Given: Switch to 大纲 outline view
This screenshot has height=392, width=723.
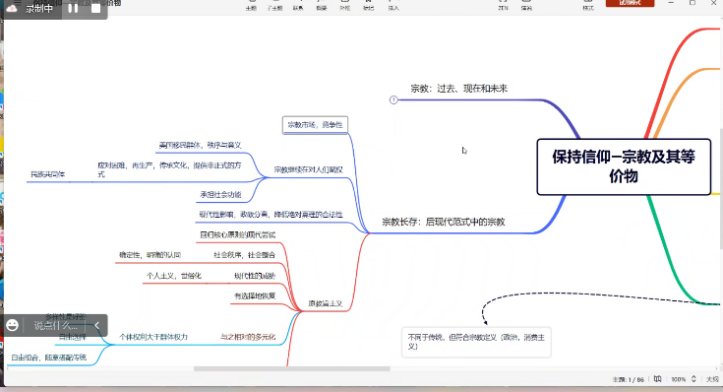Looking at the screenshot, I should pos(712,379).
